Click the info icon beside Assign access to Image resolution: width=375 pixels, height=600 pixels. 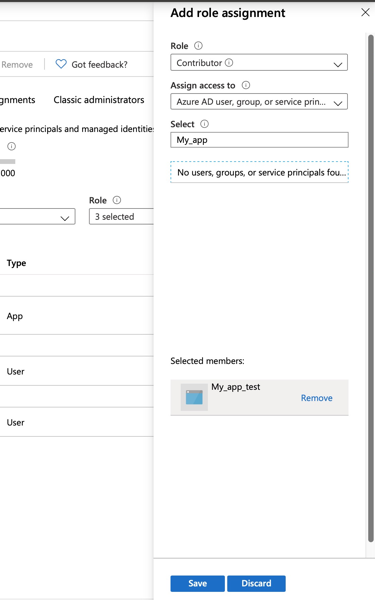(246, 85)
